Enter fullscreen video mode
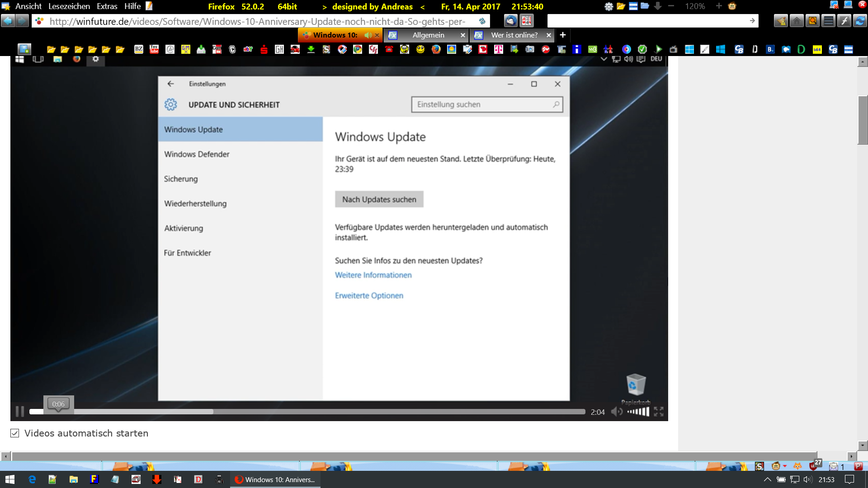 [659, 412]
